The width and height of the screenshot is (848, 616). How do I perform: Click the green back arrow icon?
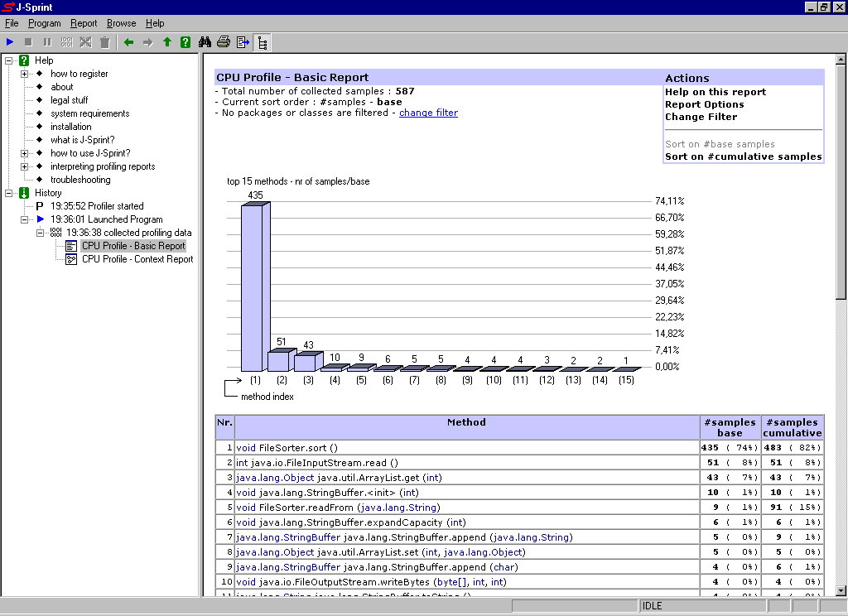[128, 42]
